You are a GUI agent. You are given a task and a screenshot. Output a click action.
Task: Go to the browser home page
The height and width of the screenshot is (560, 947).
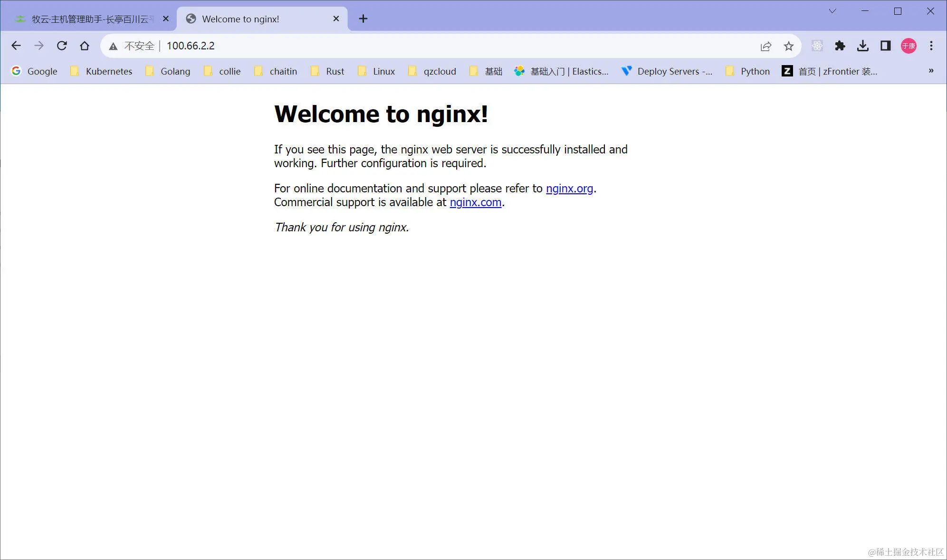click(x=85, y=46)
